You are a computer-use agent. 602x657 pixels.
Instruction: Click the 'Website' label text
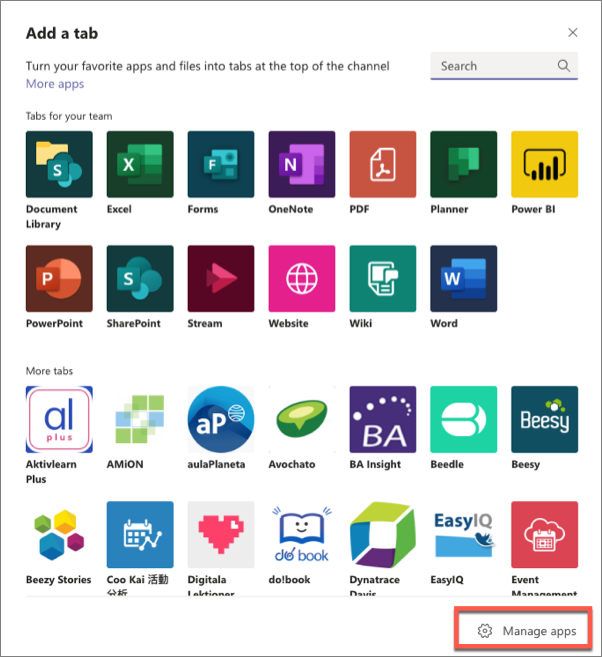288,323
